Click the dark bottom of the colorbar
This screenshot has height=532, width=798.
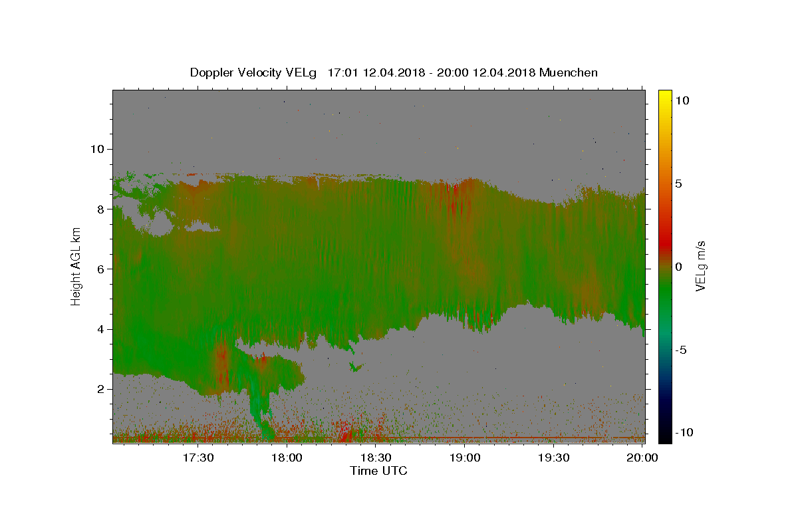[x=665, y=434]
